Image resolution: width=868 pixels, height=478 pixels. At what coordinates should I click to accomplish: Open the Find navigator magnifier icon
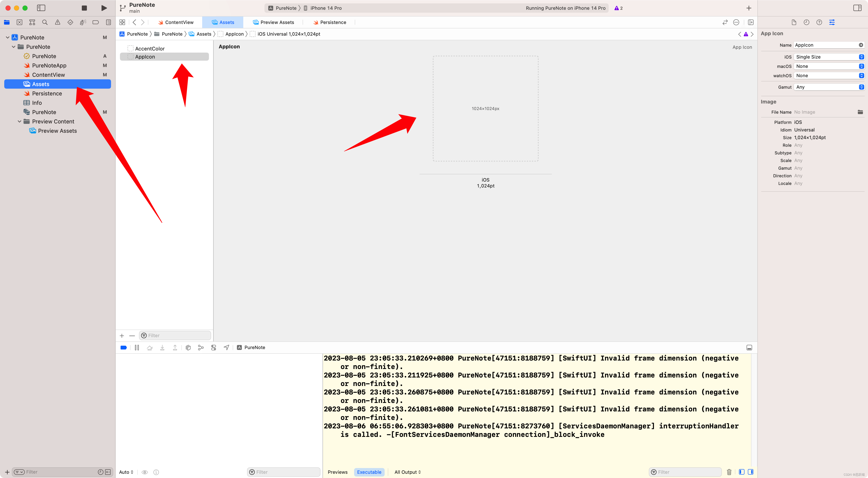tap(45, 22)
